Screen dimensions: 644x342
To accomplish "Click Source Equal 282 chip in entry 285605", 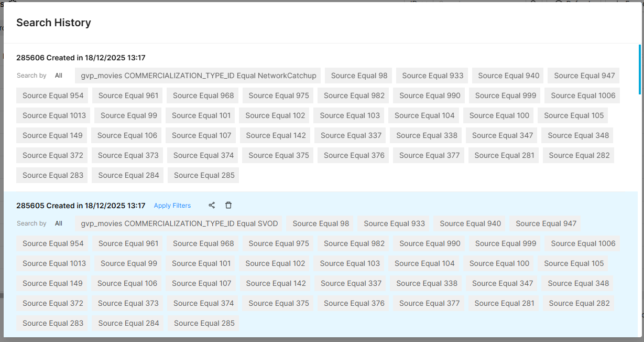I will coord(579,303).
